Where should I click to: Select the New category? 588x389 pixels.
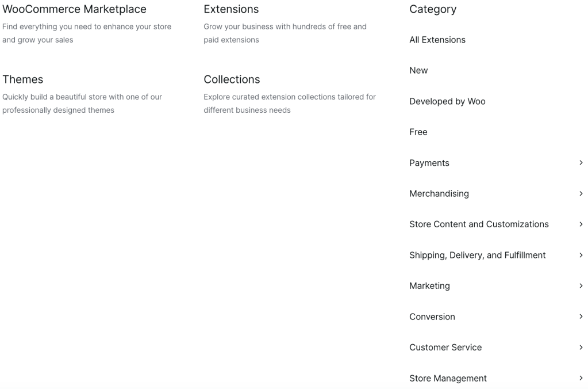(x=418, y=70)
